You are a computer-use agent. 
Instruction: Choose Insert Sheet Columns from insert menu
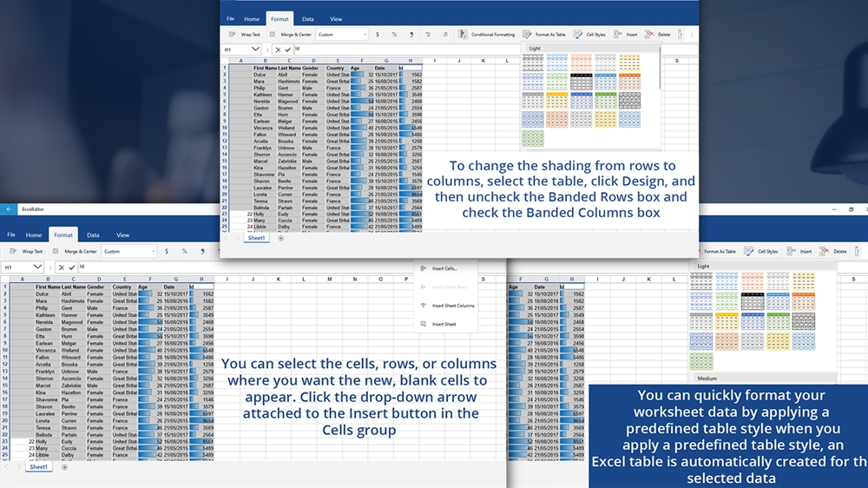click(445, 306)
